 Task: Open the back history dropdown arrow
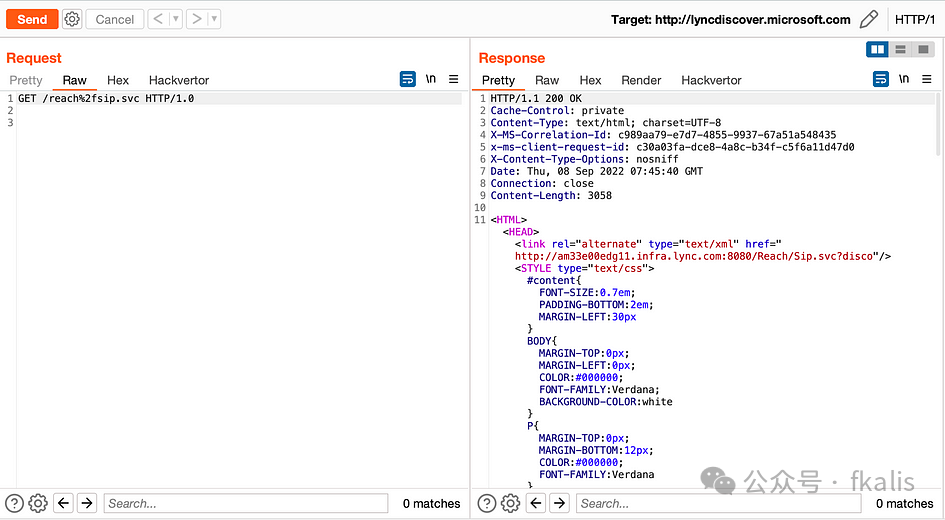[175, 19]
